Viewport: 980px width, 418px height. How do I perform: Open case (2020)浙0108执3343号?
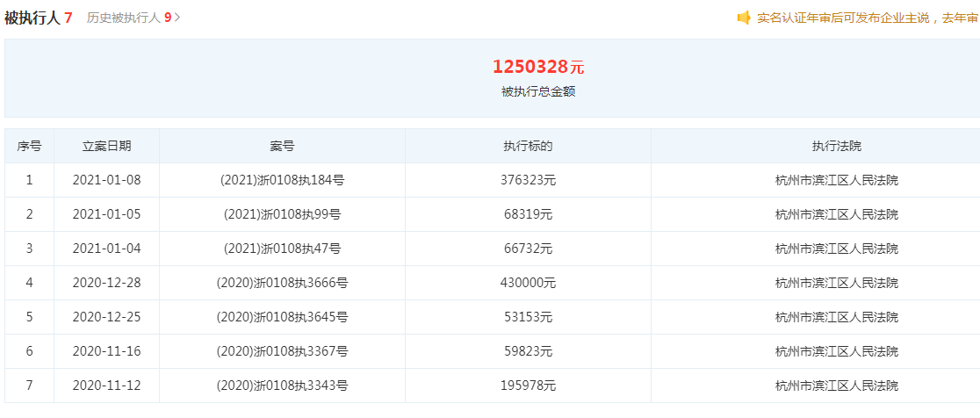click(x=283, y=386)
